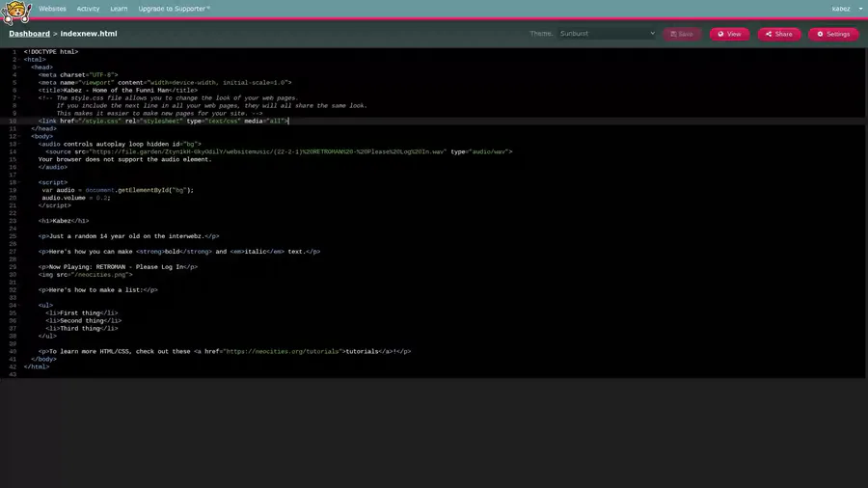The image size is (868, 488).
Task: Click the meta charset UTF-8 line
Action: (78, 75)
